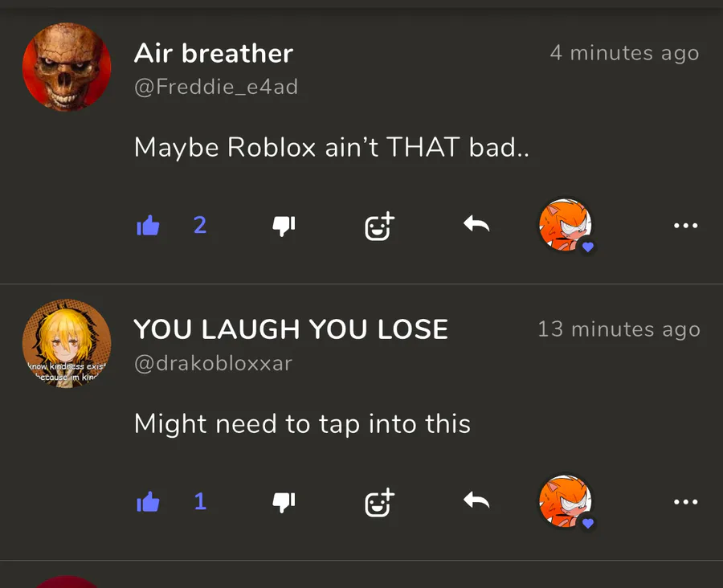This screenshot has width=723, height=588.
Task: Click the '13 minutes ago' timestamp
Action: pos(619,329)
